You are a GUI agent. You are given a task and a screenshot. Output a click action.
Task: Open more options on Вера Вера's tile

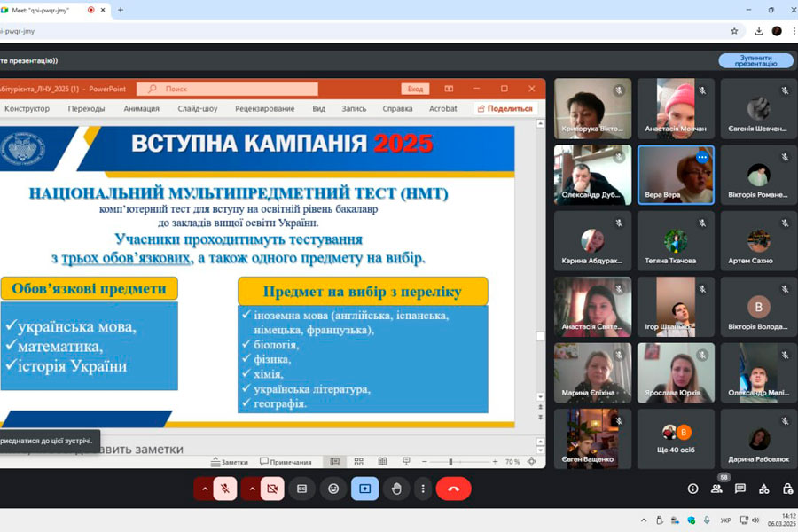tap(702, 157)
